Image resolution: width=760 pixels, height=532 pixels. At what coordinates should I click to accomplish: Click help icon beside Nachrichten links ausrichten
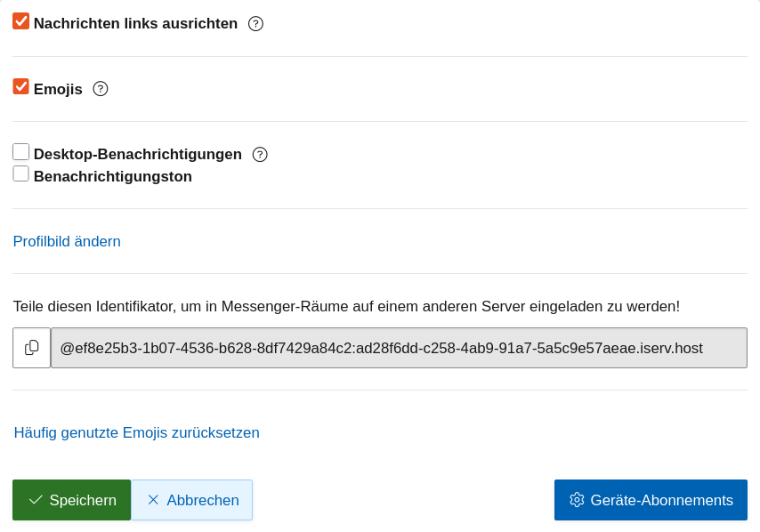255,24
